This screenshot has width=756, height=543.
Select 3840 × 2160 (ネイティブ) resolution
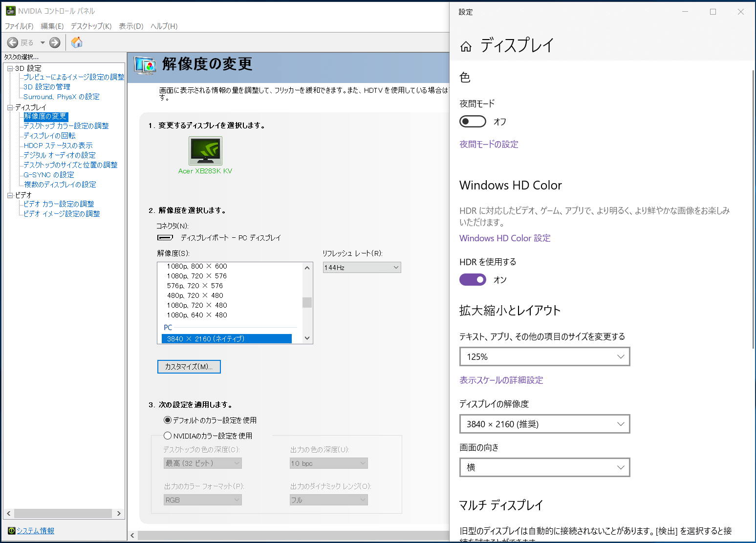[227, 338]
